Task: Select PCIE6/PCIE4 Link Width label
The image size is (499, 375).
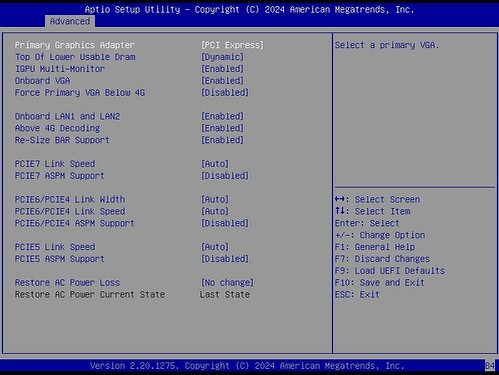Action: 70,199
